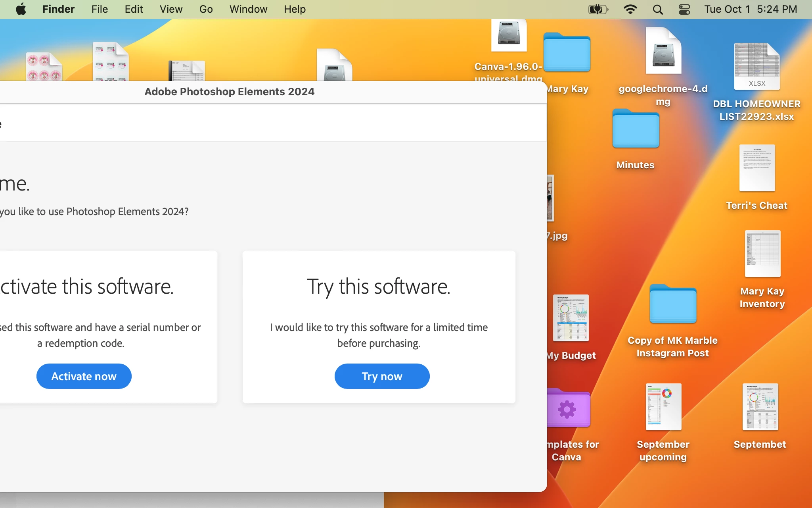Open the purple Templates for Canva folder
The width and height of the screenshot is (812, 508).
point(568,408)
